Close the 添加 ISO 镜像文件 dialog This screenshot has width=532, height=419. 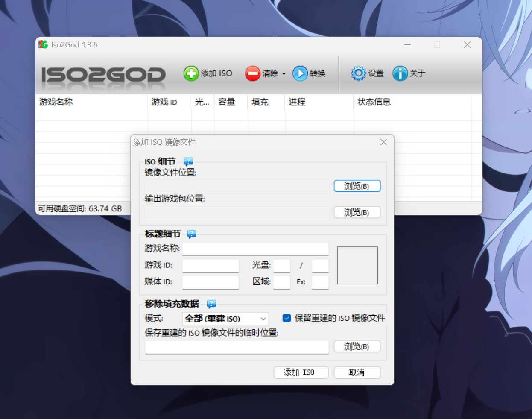tap(383, 142)
